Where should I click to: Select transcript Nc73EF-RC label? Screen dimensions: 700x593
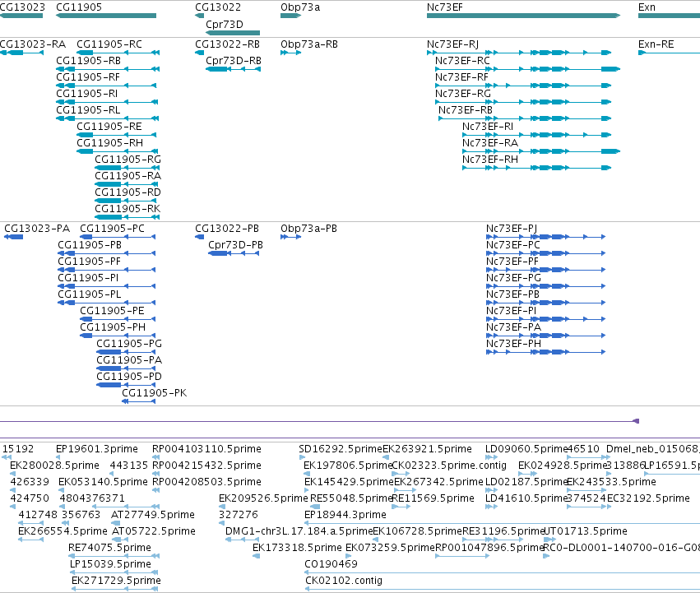[x=462, y=61]
